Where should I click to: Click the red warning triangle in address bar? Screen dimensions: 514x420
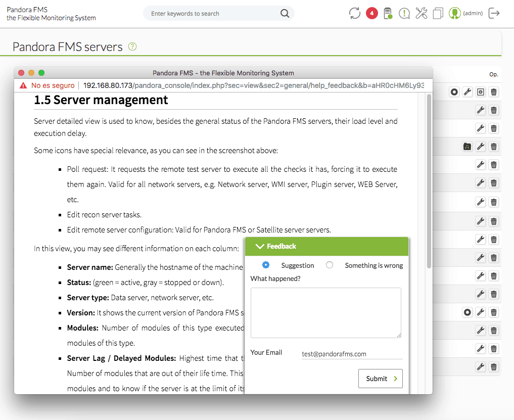tap(23, 85)
